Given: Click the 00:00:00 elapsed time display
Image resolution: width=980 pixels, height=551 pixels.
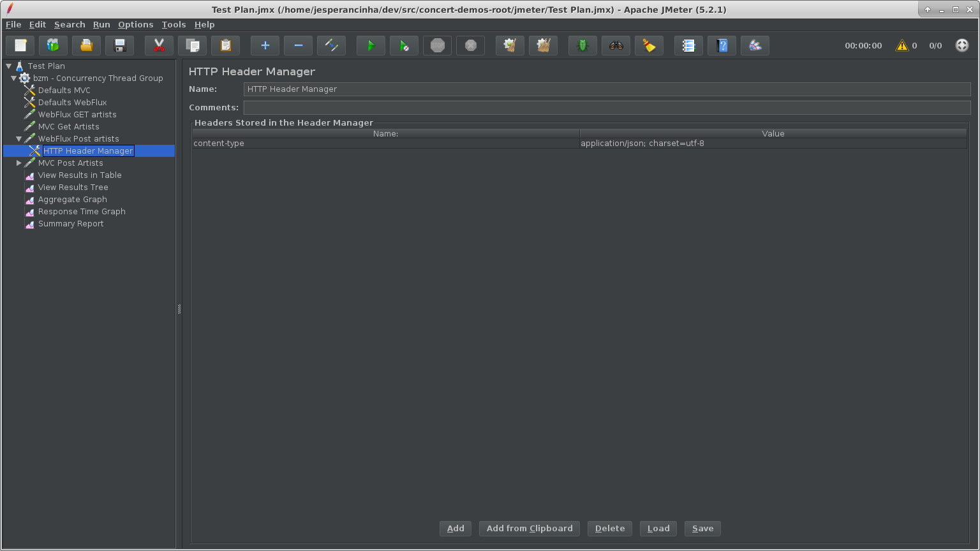Looking at the screenshot, I should (863, 45).
